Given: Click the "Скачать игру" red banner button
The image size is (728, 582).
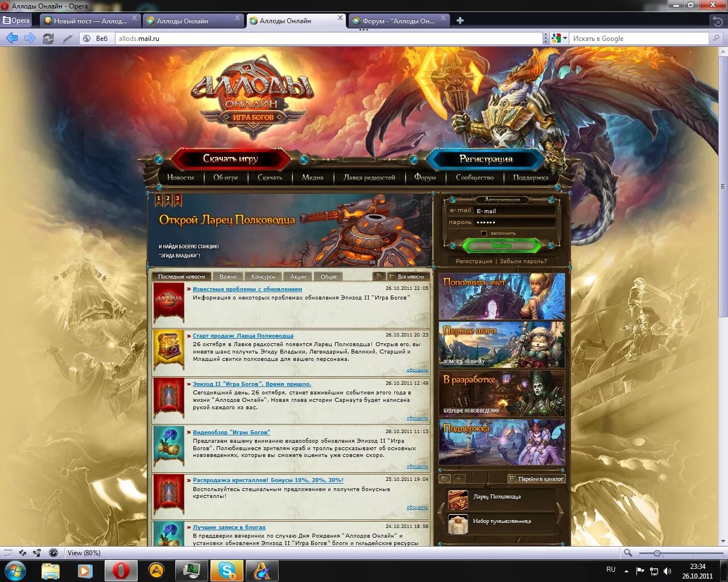Looking at the screenshot, I should [x=230, y=159].
